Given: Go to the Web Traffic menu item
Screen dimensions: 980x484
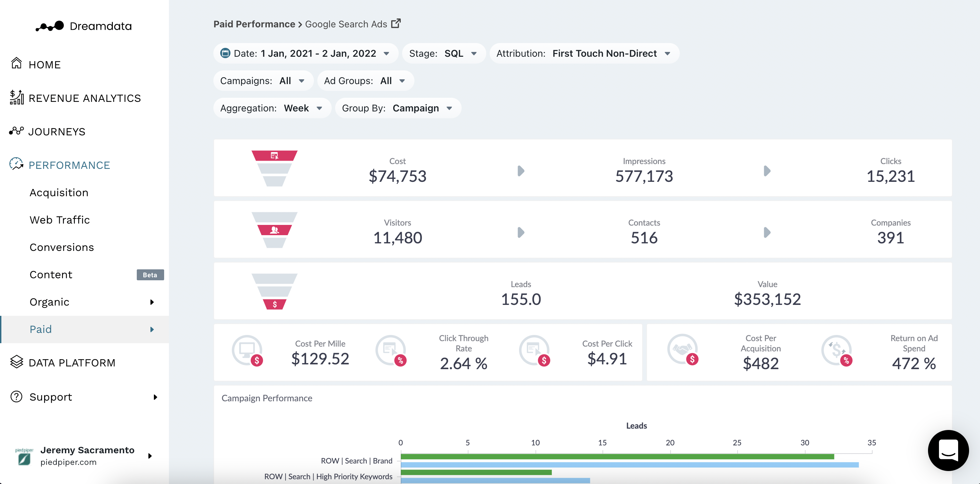Looking at the screenshot, I should click(60, 220).
